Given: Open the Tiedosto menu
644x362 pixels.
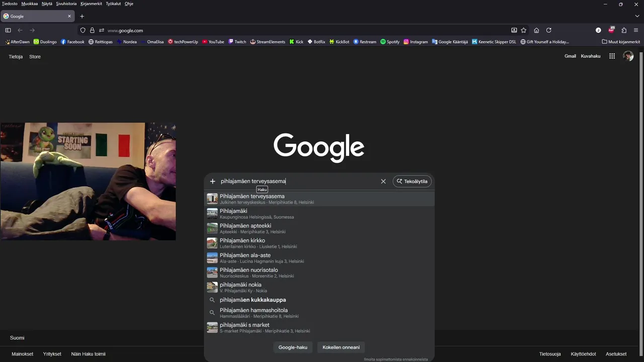Looking at the screenshot, I should (10, 4).
